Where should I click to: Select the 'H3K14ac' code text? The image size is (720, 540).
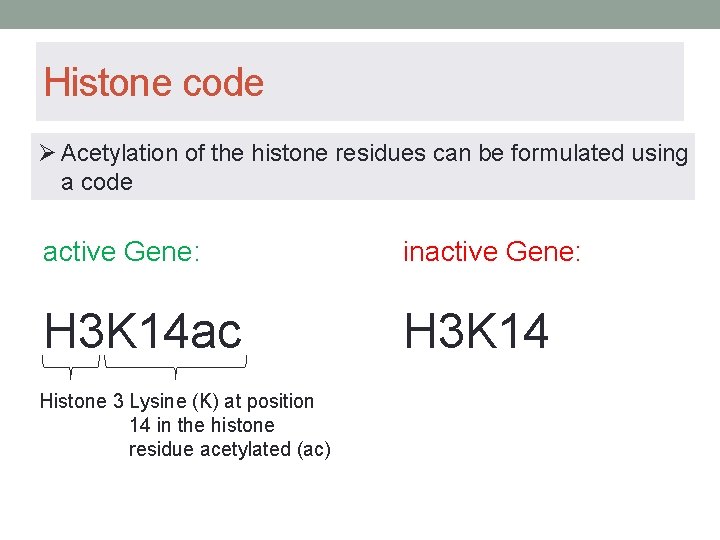pyautogui.click(x=143, y=331)
